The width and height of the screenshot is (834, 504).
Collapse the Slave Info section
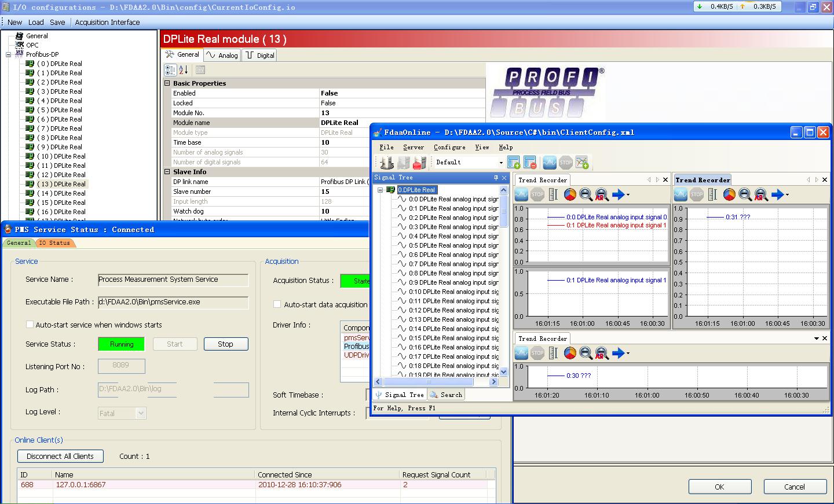[167, 172]
